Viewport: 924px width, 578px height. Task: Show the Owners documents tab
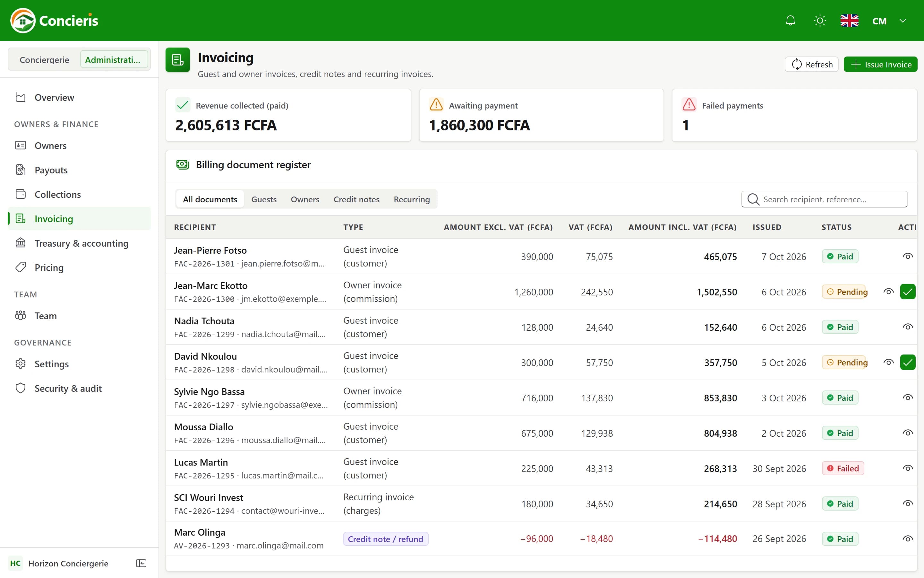pyautogui.click(x=305, y=199)
